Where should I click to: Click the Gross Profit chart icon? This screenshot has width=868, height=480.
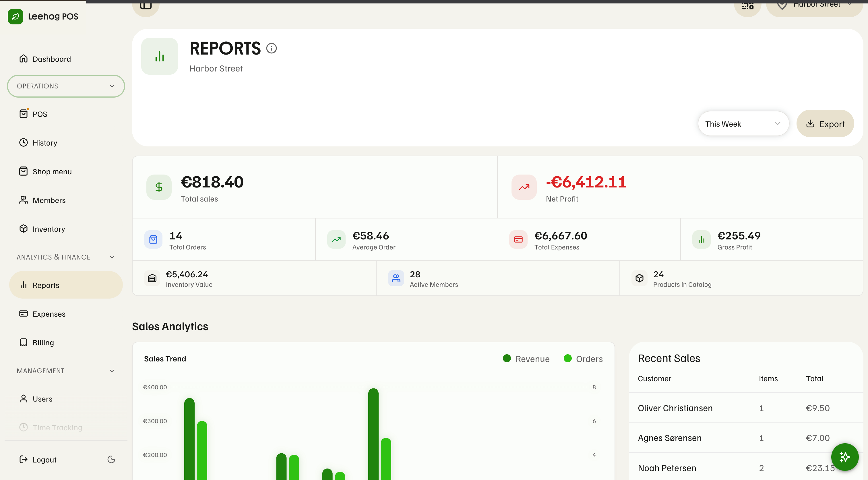pyautogui.click(x=702, y=240)
